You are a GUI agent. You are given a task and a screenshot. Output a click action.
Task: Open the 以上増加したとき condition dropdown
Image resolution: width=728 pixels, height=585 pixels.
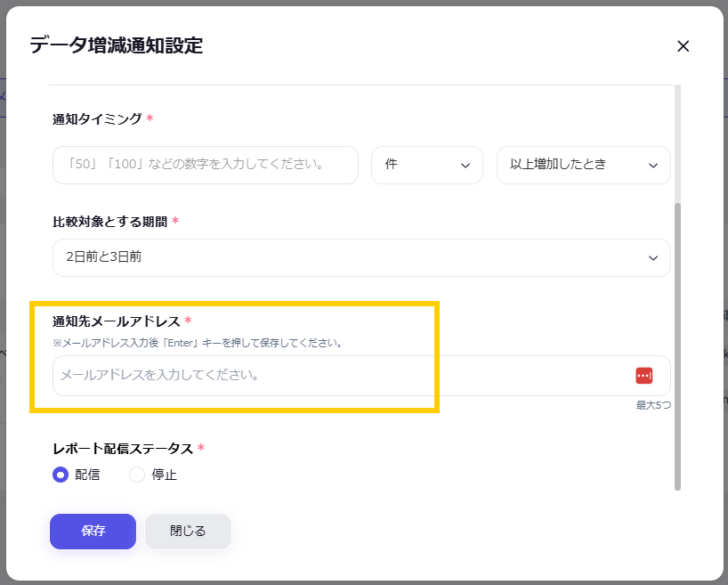pos(583,166)
